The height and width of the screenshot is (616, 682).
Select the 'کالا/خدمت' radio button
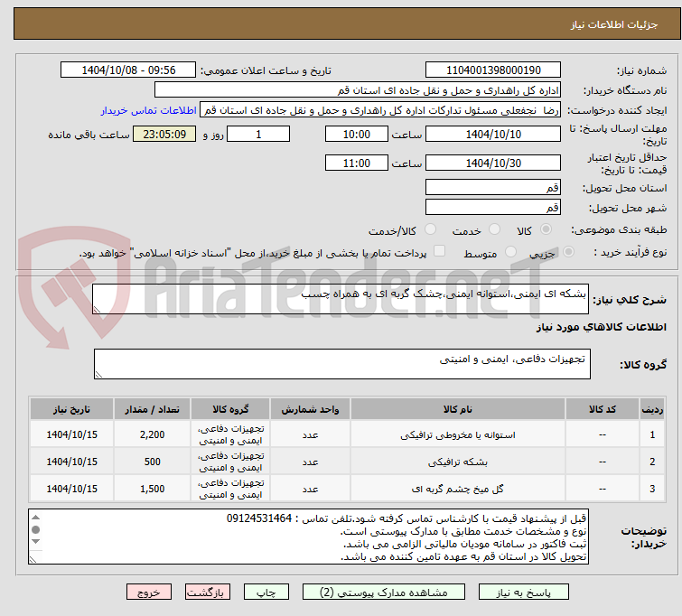tap(430, 229)
